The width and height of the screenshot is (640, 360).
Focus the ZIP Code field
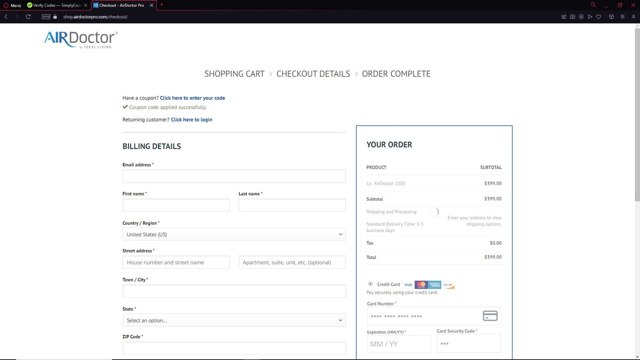coord(234,348)
